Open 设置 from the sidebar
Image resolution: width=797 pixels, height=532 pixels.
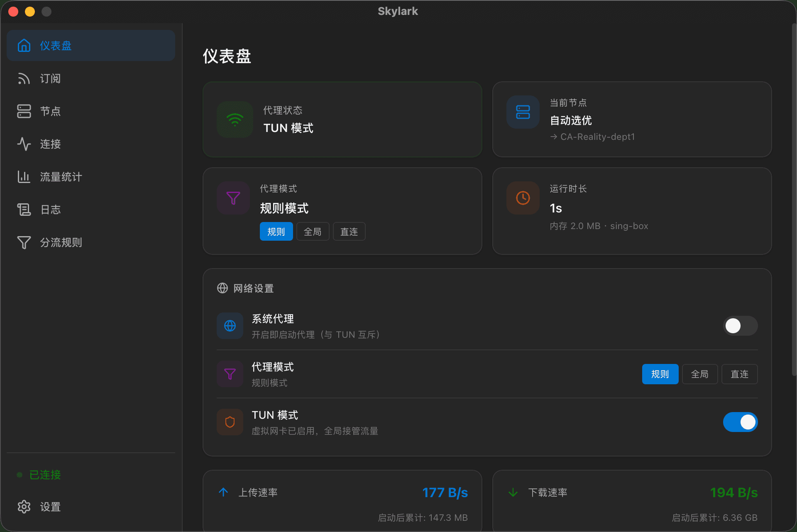click(91, 507)
